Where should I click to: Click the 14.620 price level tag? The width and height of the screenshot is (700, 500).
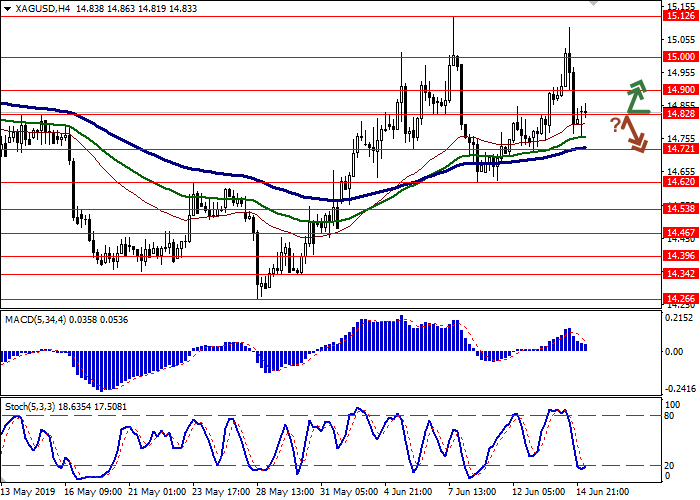tap(680, 182)
